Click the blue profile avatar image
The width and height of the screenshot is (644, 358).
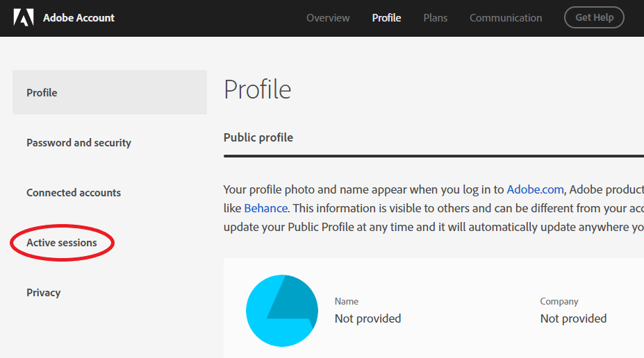click(x=282, y=311)
